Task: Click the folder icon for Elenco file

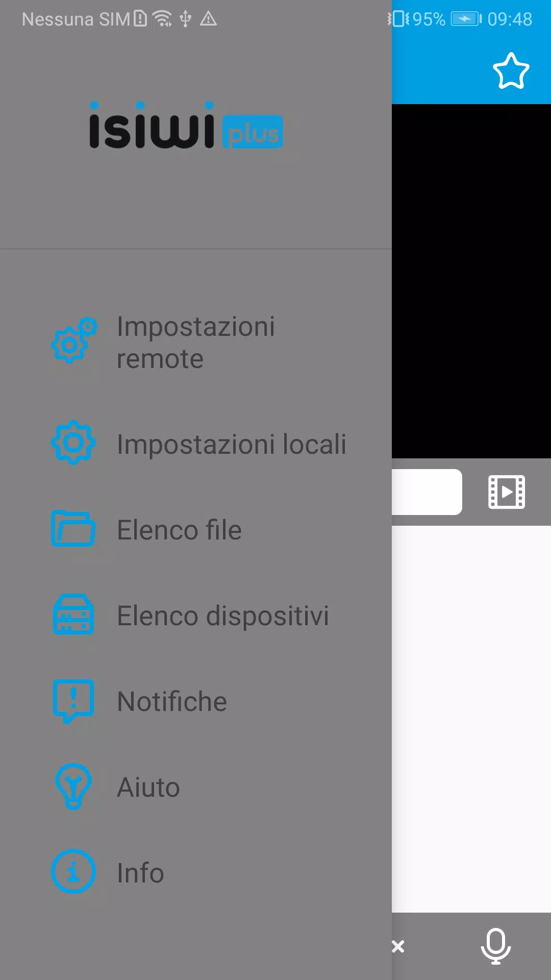Action: point(73,528)
